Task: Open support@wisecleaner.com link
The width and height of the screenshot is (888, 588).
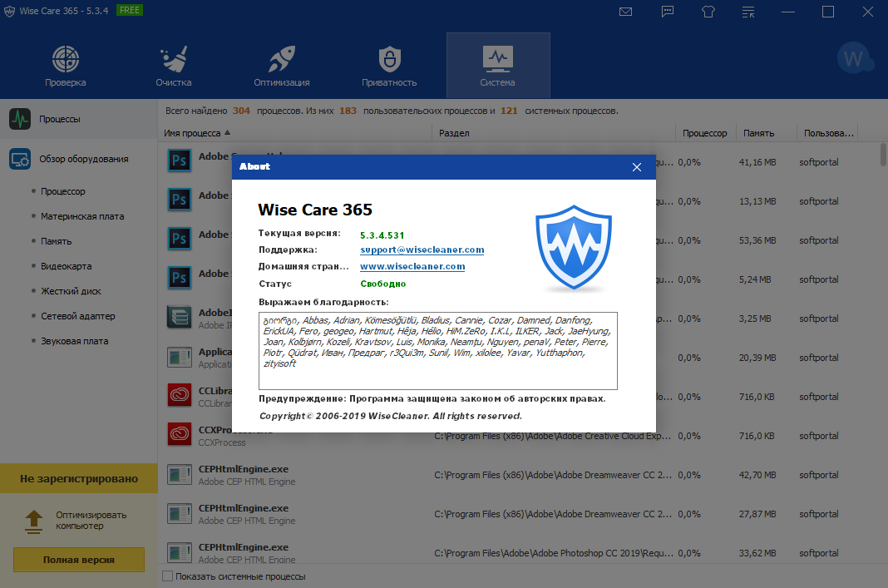Action: [422, 250]
